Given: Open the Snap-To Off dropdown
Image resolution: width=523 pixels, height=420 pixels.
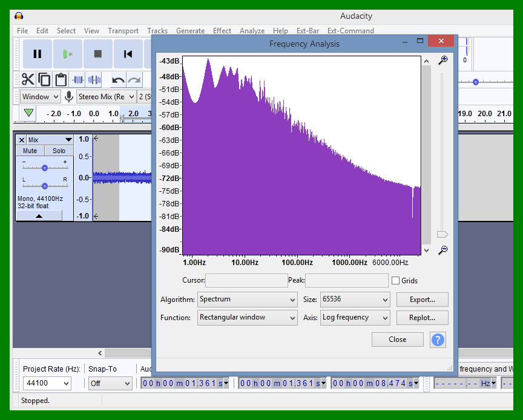Looking at the screenshot, I should click(x=110, y=383).
